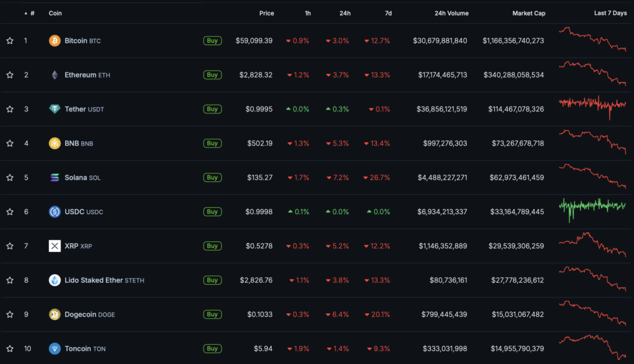634x364 pixels.
Task: Toggle the favorite star for Toncoin
Action: [x=10, y=349]
